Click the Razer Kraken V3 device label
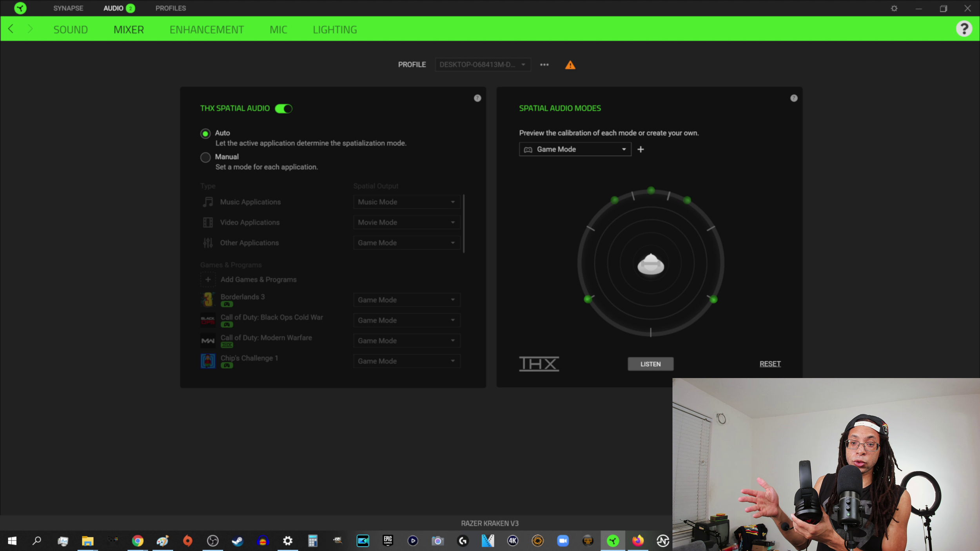This screenshot has width=980, height=551. (x=490, y=524)
